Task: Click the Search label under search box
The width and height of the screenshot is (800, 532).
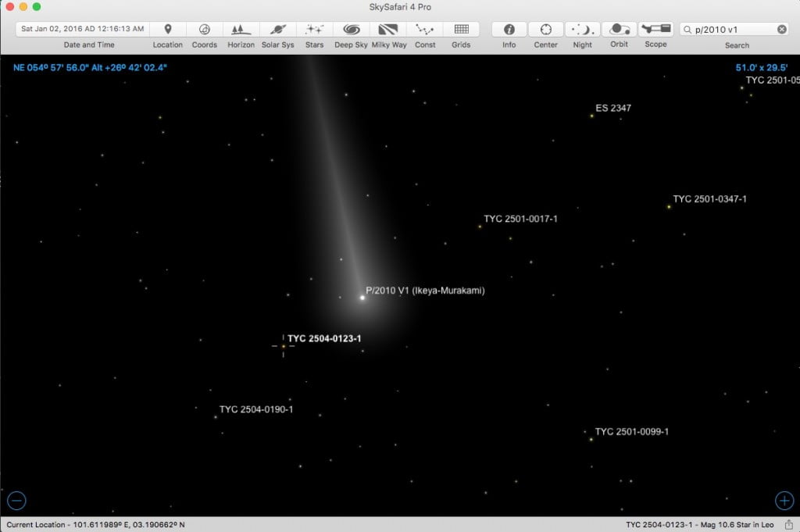Action: [737, 45]
